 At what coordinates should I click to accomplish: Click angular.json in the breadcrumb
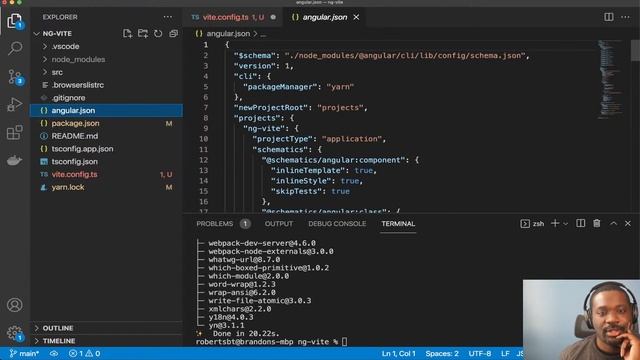pos(228,33)
